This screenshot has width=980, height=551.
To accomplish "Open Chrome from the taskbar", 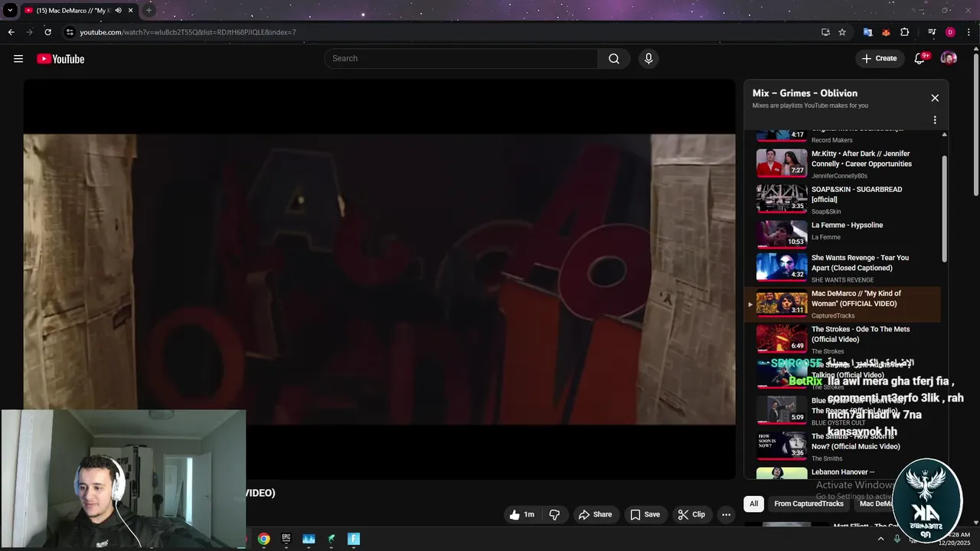I will (263, 539).
